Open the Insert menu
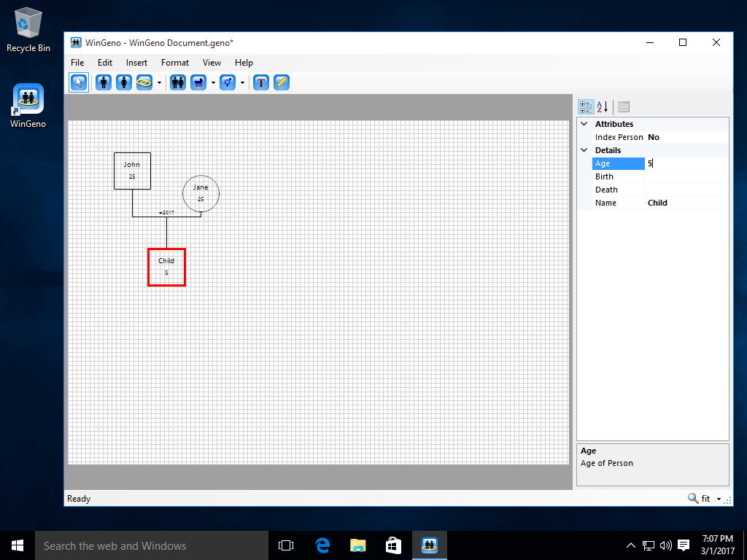Viewport: 747px width, 560px height. click(136, 63)
